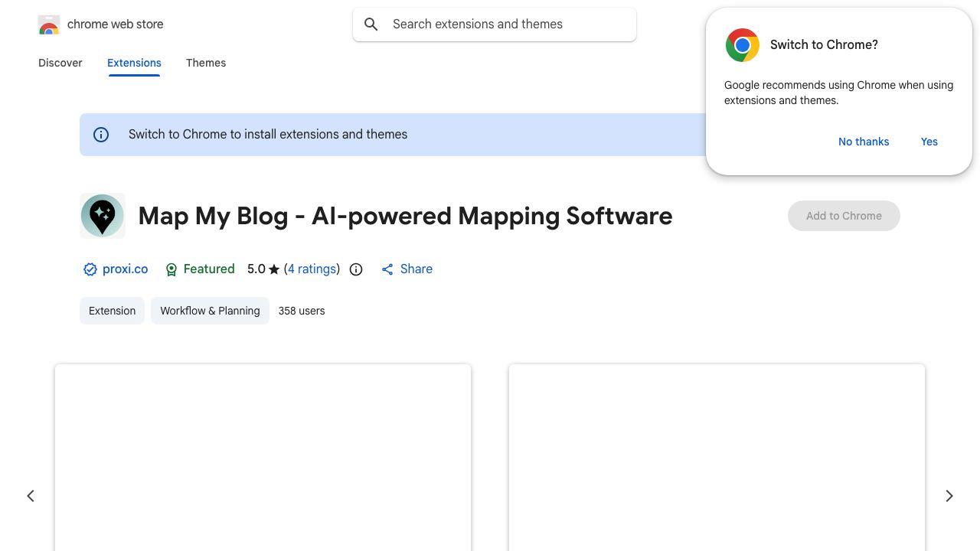
Task: Click Yes in the Switch to Chrome popup
Action: click(x=929, y=142)
